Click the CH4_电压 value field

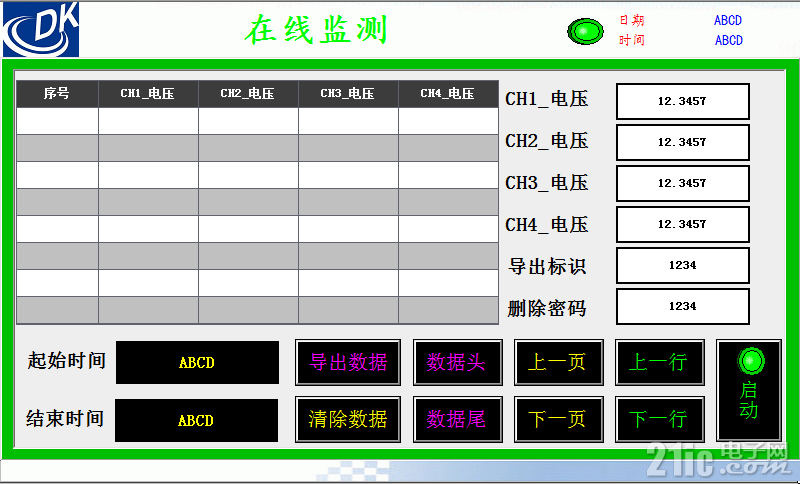pyautogui.click(x=683, y=224)
